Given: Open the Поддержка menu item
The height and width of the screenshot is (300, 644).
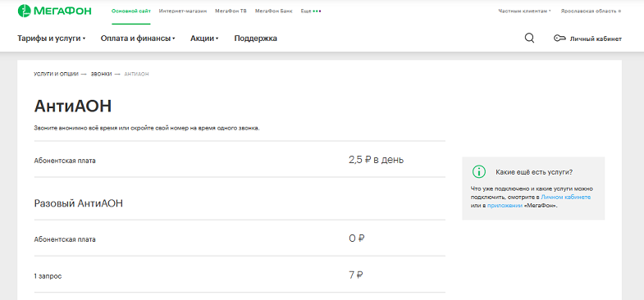Looking at the screenshot, I should (x=255, y=39).
